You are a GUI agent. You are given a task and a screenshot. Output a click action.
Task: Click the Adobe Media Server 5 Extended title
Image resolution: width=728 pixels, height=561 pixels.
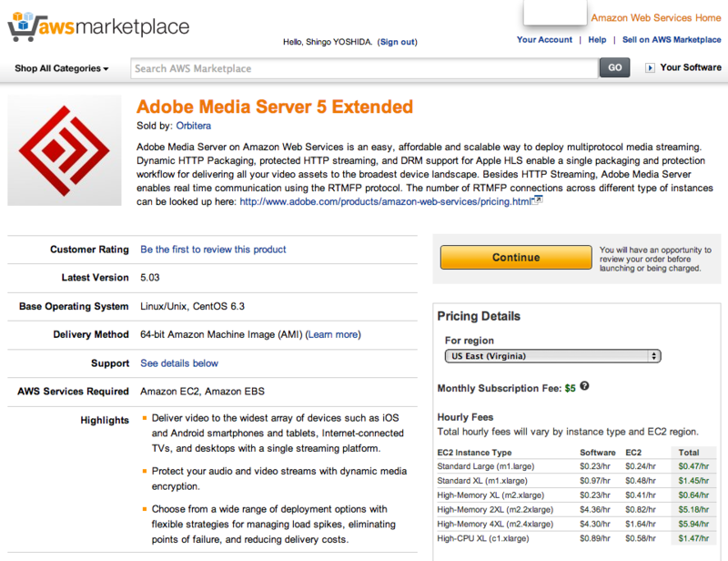click(275, 107)
